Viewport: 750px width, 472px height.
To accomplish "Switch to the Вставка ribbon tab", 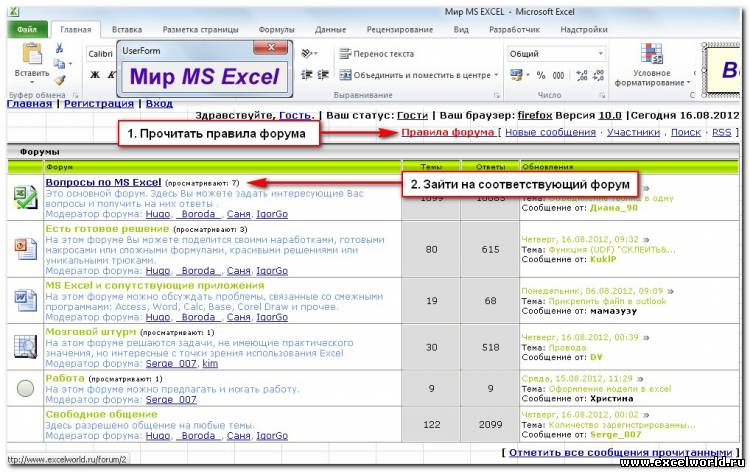I will (127, 29).
